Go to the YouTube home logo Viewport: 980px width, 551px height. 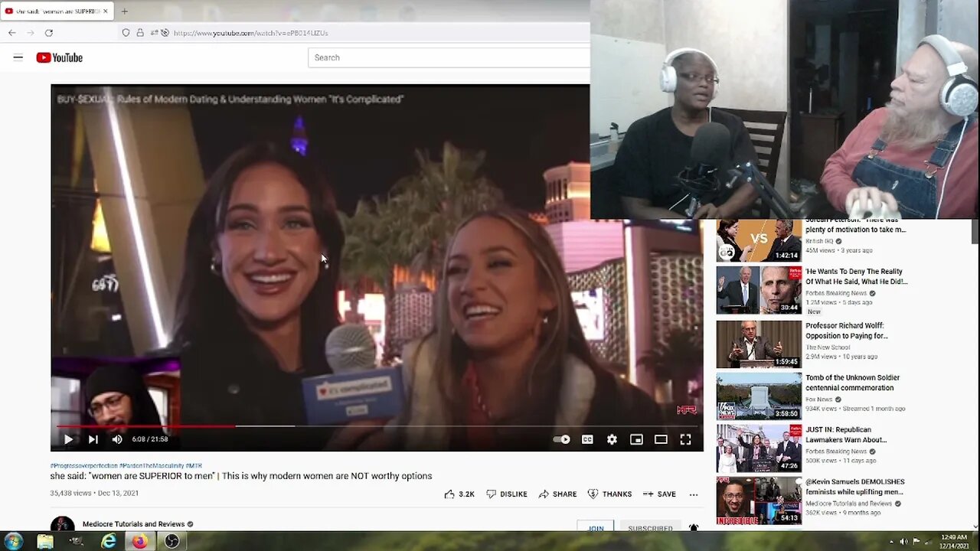pyautogui.click(x=59, y=57)
